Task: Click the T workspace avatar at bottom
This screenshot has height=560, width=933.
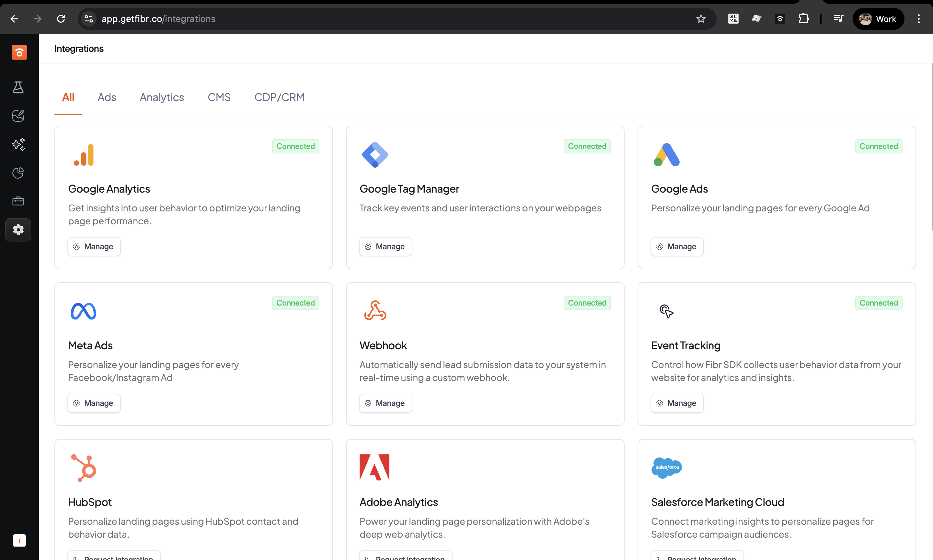Action: [x=19, y=540]
